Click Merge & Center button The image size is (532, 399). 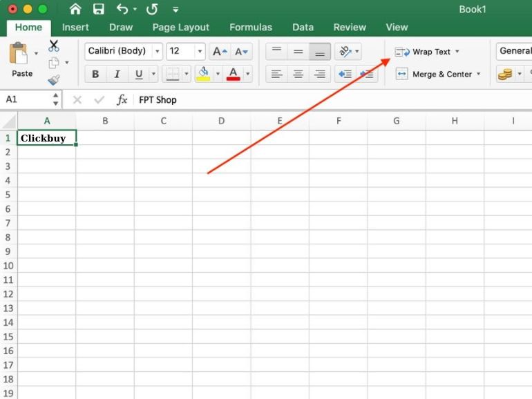click(434, 74)
